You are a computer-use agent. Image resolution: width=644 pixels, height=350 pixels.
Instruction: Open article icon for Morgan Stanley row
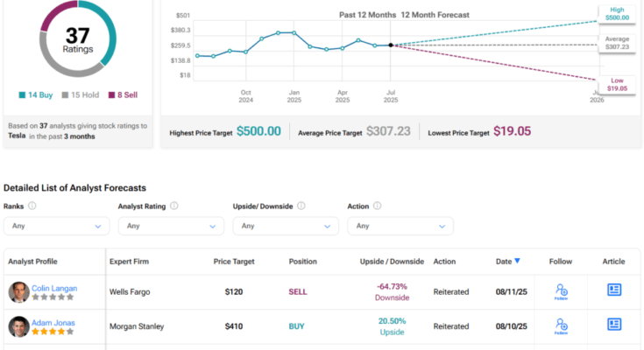click(x=614, y=324)
